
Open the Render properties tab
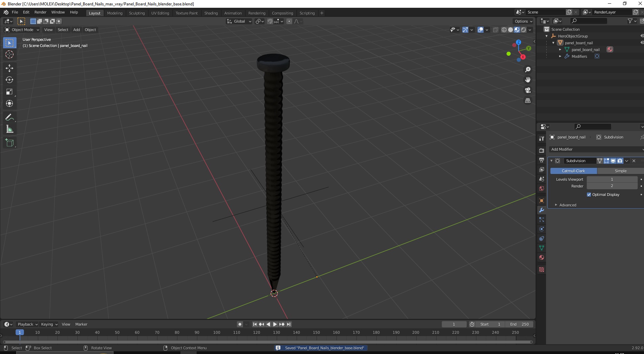542,150
